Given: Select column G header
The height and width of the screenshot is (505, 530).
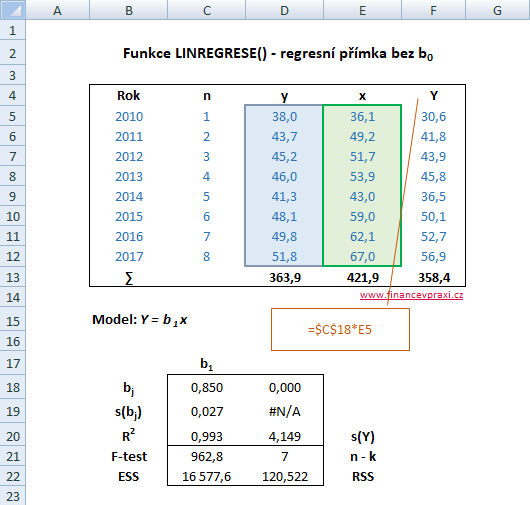Looking at the screenshot, I should pos(498,10).
